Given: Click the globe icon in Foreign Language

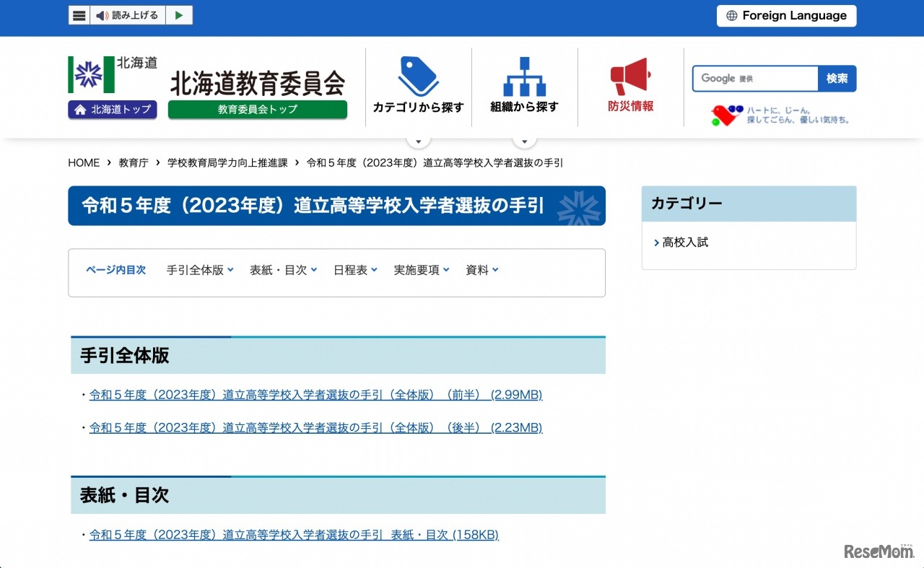Looking at the screenshot, I should [732, 16].
